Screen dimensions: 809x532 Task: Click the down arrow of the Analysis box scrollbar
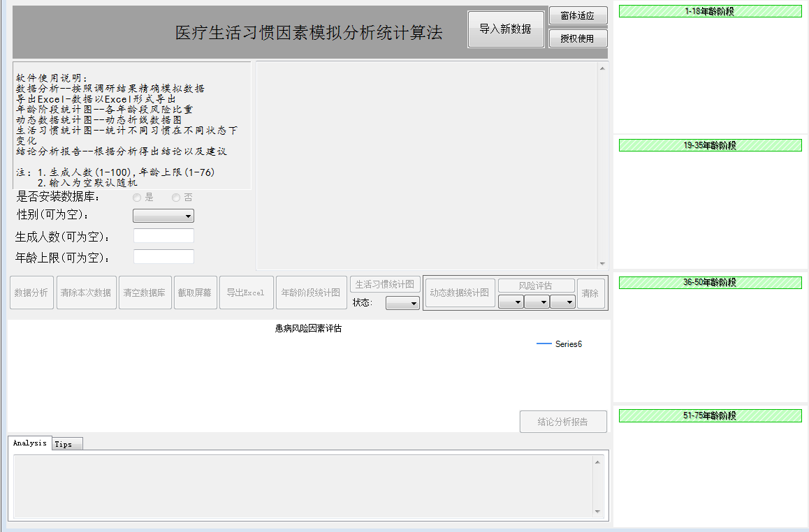(597, 511)
